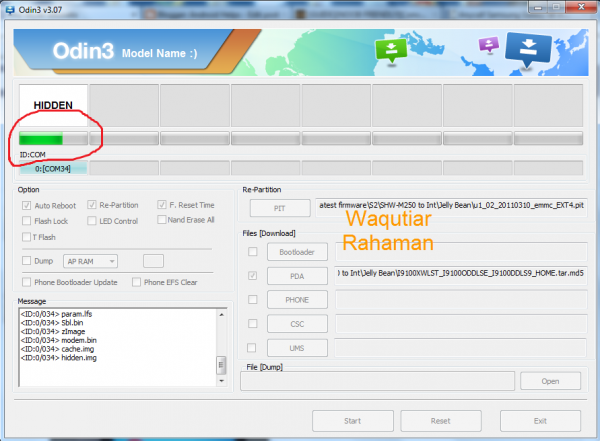Uncheck the PDA file checkbox
The height and width of the screenshot is (441, 600).
coord(253,276)
